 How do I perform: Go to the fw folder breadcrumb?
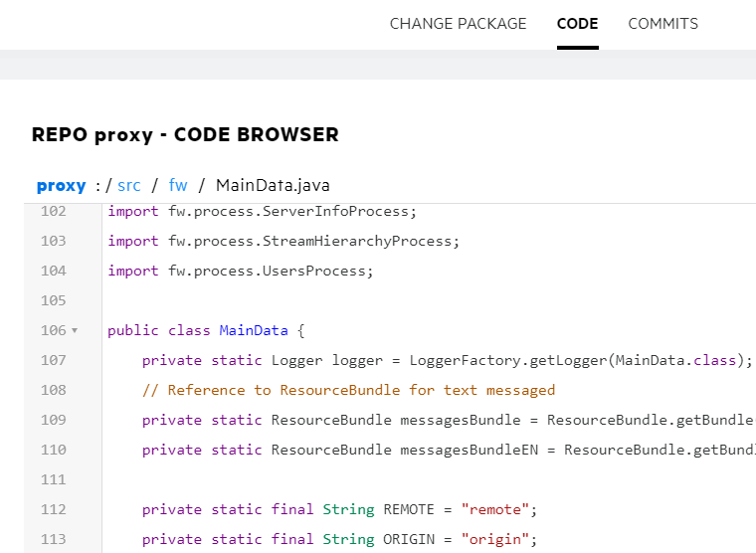click(178, 186)
